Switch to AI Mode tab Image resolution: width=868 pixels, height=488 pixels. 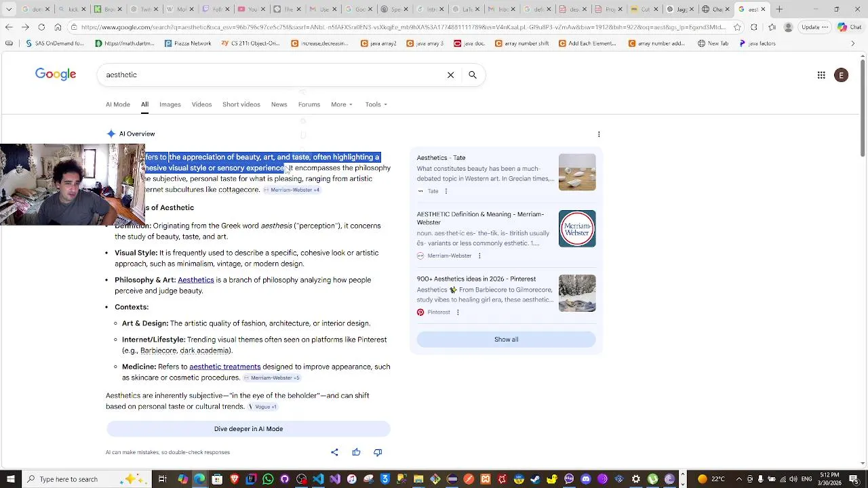click(118, 104)
